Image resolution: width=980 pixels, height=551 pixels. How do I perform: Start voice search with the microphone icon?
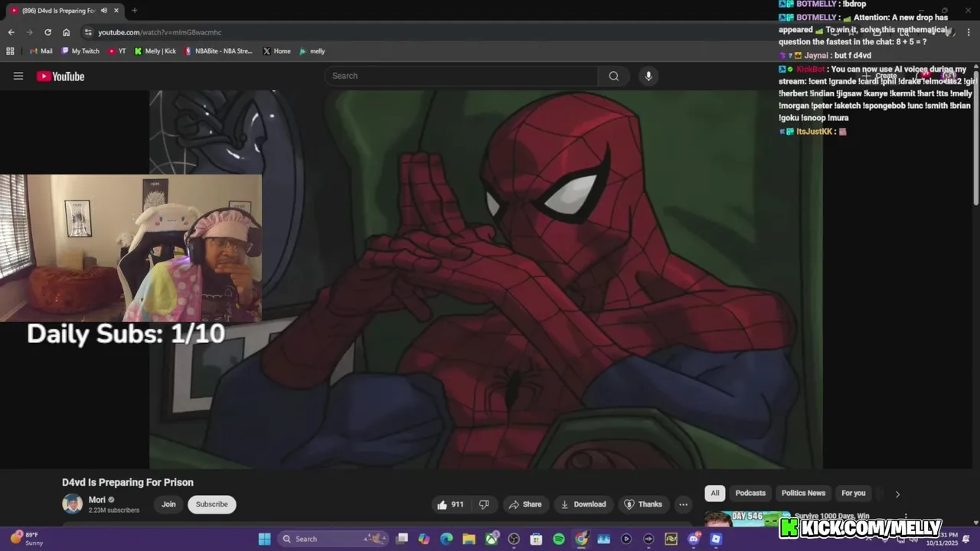648,76
